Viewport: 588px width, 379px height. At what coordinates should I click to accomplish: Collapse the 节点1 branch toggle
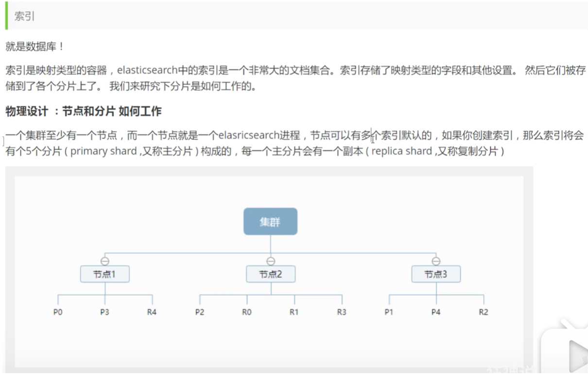coord(105,261)
